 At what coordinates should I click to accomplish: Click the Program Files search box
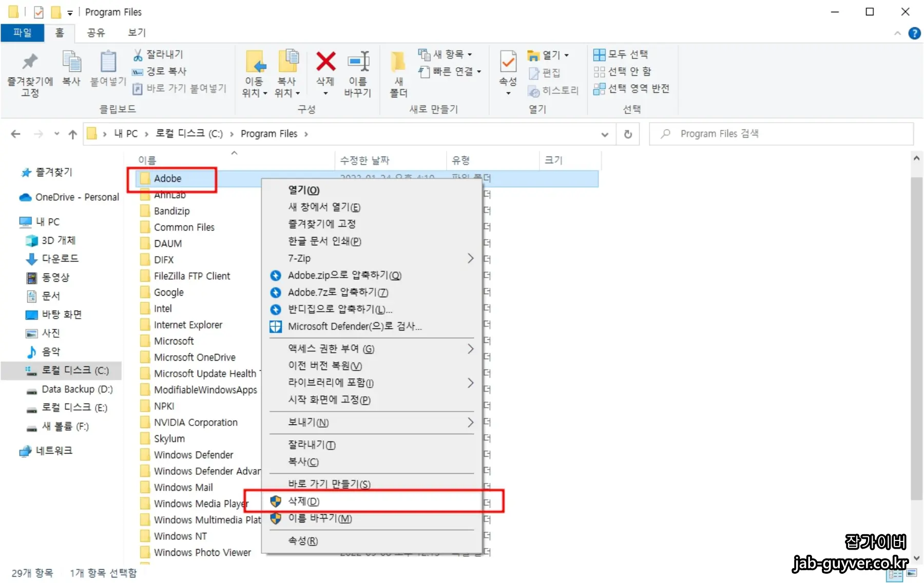tap(781, 134)
